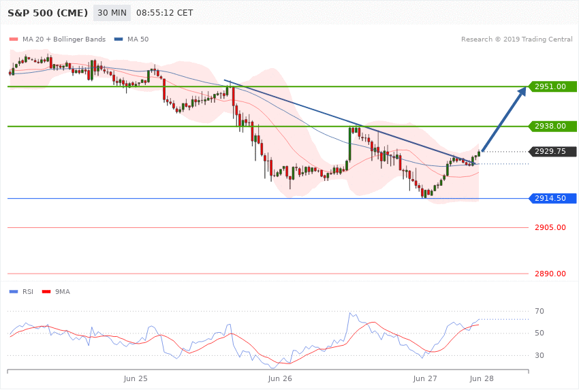
Task: Click the 2929.75 current price tag
Action: coord(553,151)
